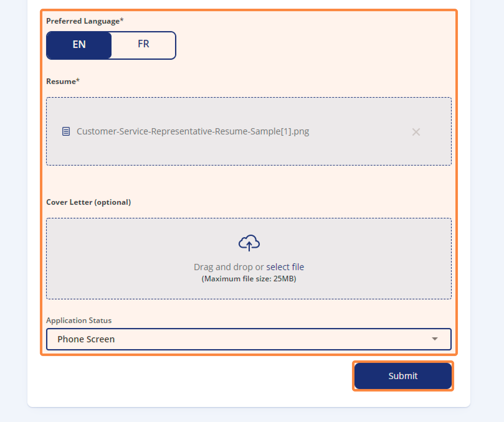This screenshot has width=504, height=422.
Task: Select EN as preferred language
Action: coord(79,45)
